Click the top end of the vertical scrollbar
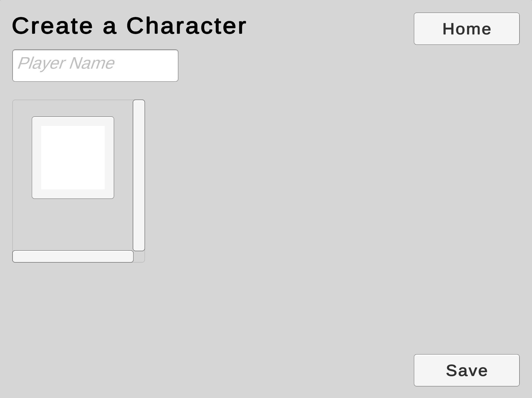This screenshot has height=398, width=532. (139, 105)
